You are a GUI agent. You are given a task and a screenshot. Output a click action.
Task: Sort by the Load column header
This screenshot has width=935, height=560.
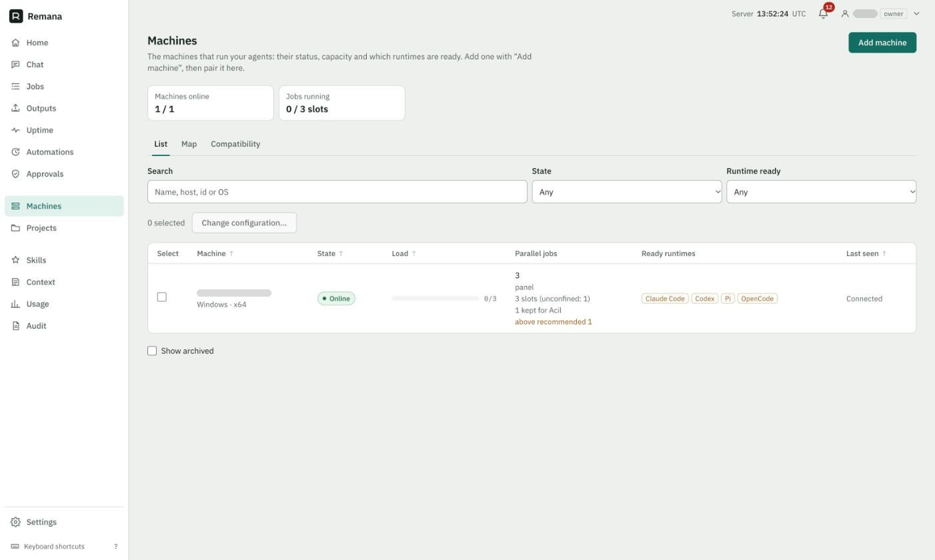click(403, 253)
